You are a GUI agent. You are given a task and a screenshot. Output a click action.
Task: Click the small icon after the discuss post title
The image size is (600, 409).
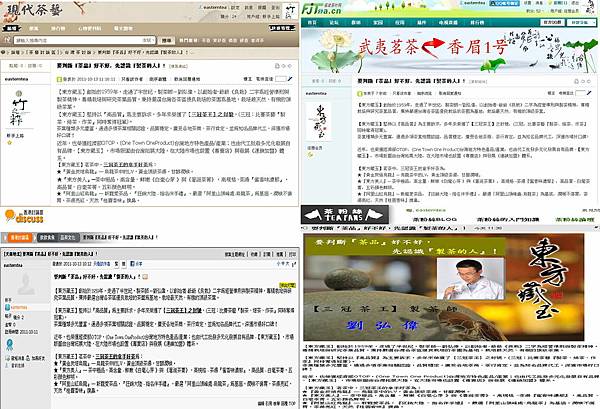pyautogui.click(x=145, y=277)
